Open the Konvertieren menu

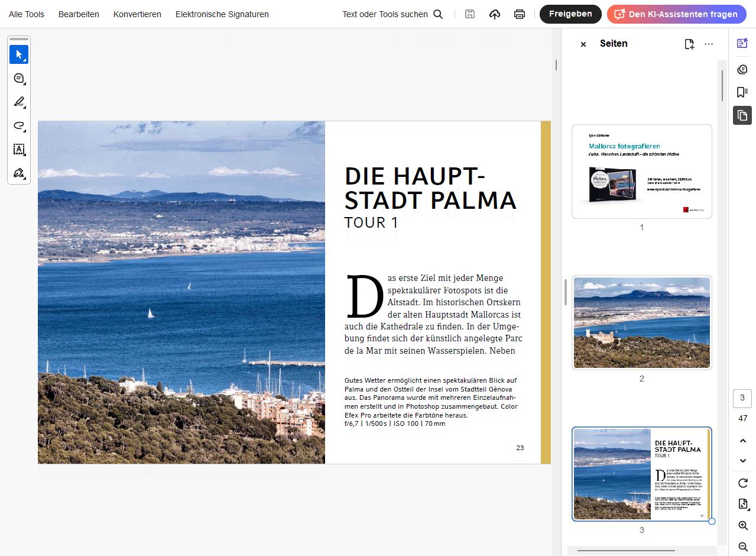137,14
